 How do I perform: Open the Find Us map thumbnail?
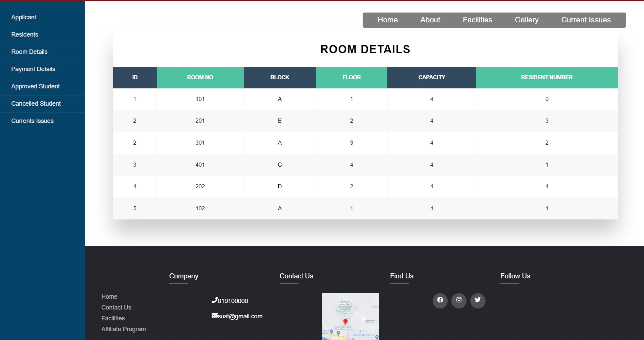click(350, 316)
